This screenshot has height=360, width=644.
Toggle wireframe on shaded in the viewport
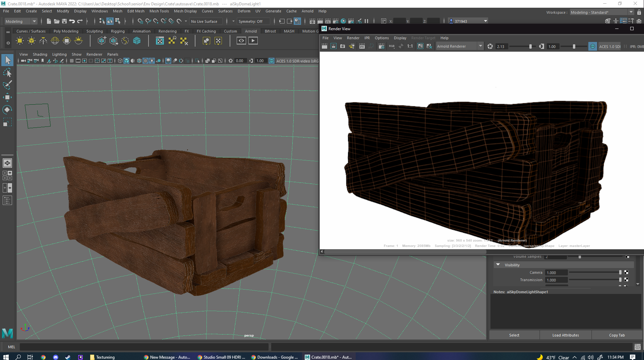(x=139, y=61)
